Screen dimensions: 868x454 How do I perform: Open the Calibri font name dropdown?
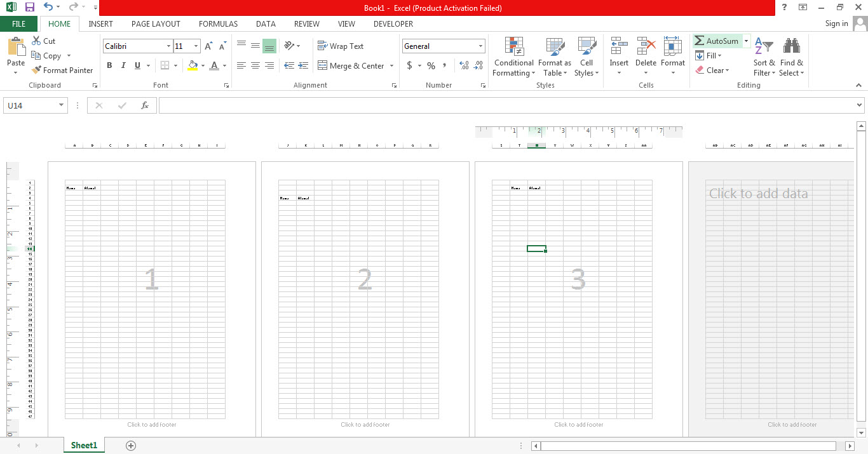(x=168, y=46)
